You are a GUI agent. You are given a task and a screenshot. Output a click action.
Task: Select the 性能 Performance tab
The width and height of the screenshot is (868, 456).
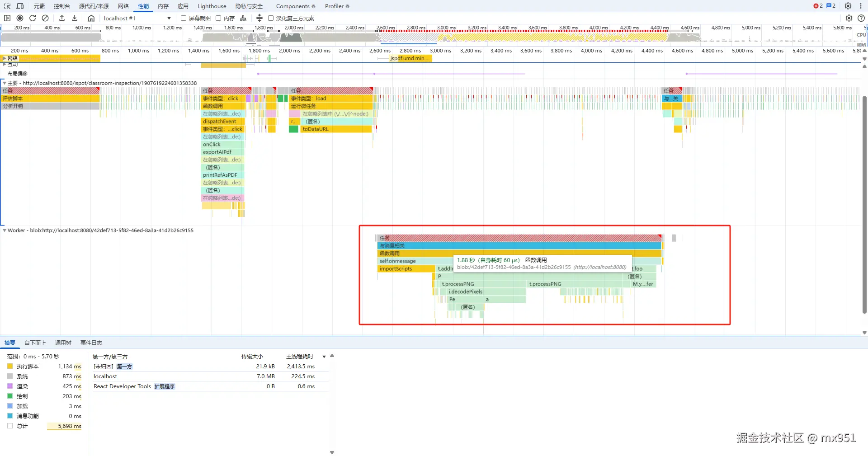(x=143, y=6)
